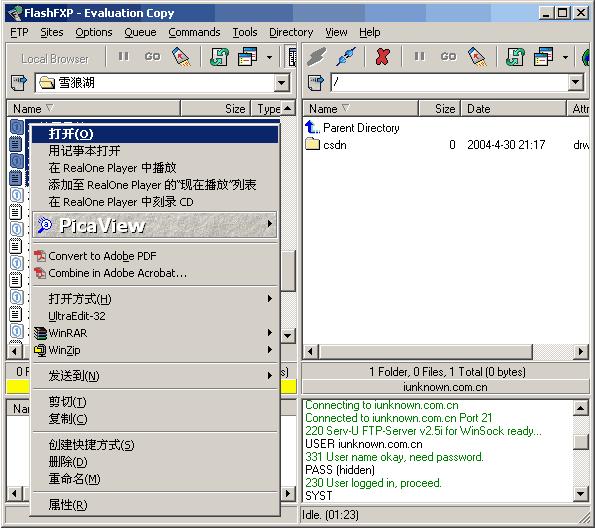Expand the remote path dropdown
Viewport: 595px width, 528px height.
coord(576,82)
